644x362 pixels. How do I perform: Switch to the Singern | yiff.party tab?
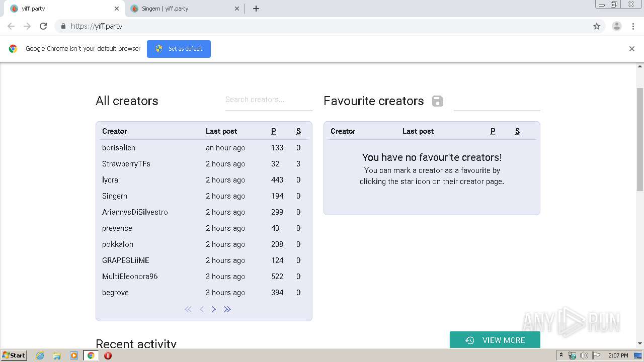point(184,9)
